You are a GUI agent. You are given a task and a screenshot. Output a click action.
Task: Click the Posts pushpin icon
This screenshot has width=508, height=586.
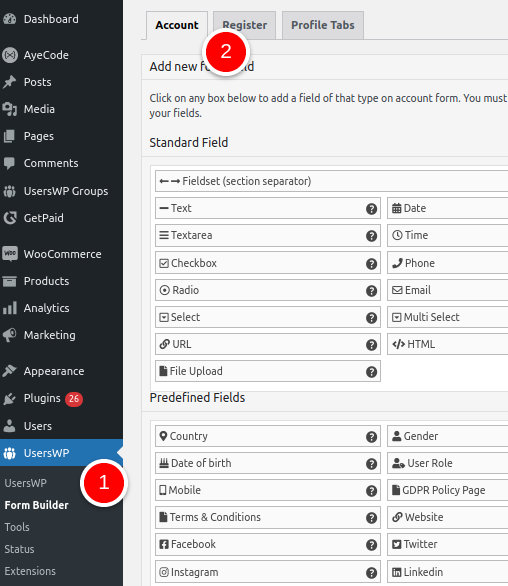(10, 82)
